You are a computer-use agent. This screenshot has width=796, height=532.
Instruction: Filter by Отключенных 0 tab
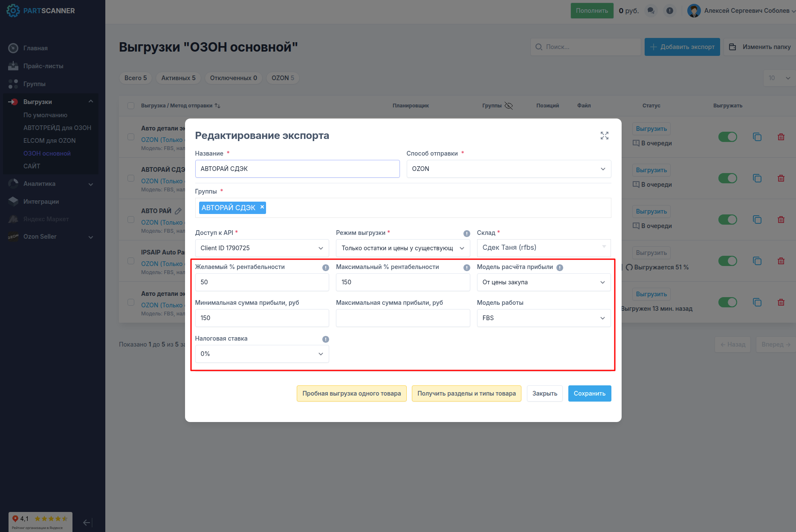tap(234, 78)
